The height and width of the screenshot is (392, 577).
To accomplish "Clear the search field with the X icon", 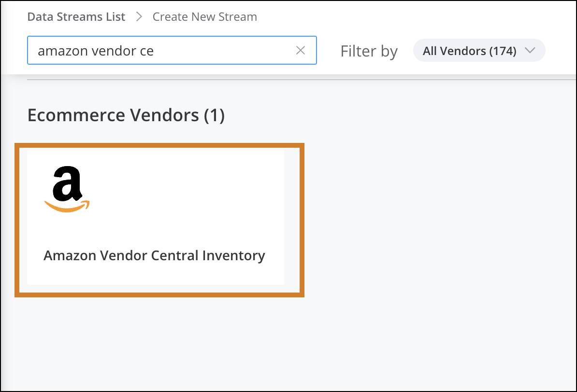I will click(300, 50).
